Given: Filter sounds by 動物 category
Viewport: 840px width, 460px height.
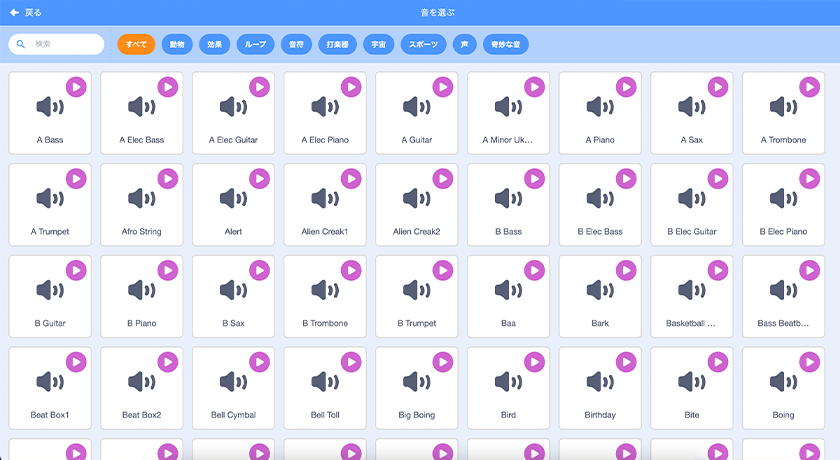Looking at the screenshot, I should [x=177, y=44].
